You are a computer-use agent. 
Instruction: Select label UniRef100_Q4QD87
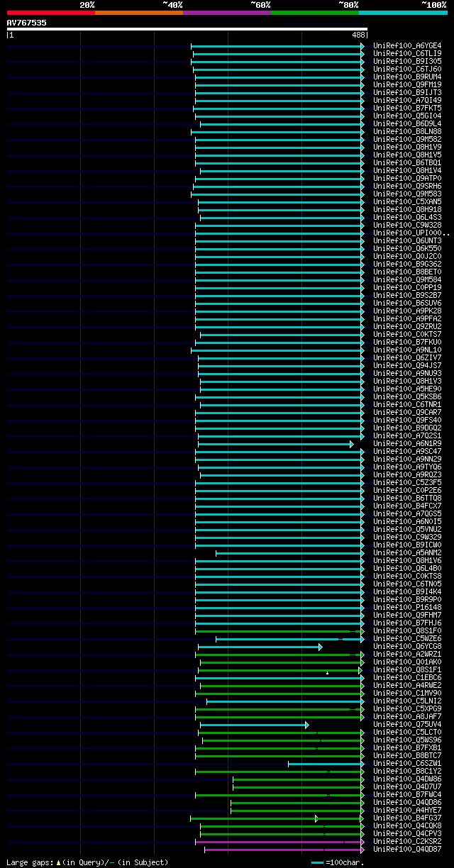[407, 849]
